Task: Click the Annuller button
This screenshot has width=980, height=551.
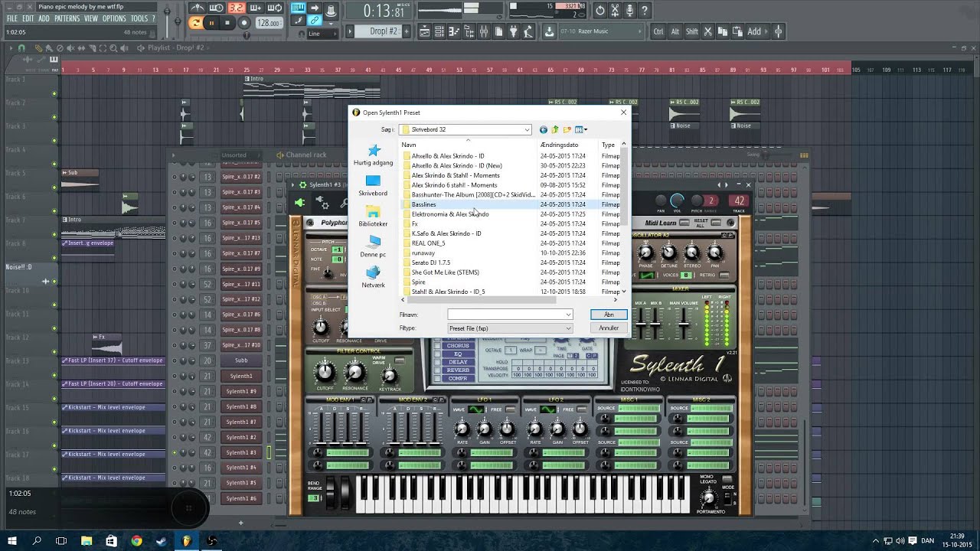Action: tap(609, 328)
